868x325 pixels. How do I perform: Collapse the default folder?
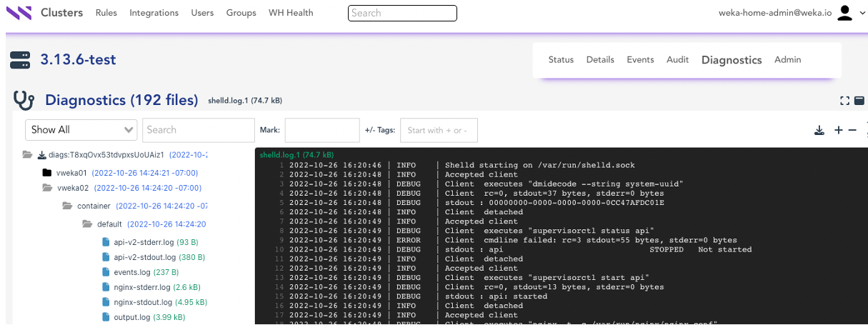click(x=87, y=224)
